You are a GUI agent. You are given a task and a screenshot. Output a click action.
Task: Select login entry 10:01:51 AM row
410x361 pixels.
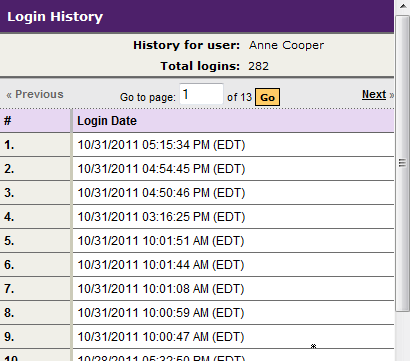pyautogui.click(x=197, y=241)
